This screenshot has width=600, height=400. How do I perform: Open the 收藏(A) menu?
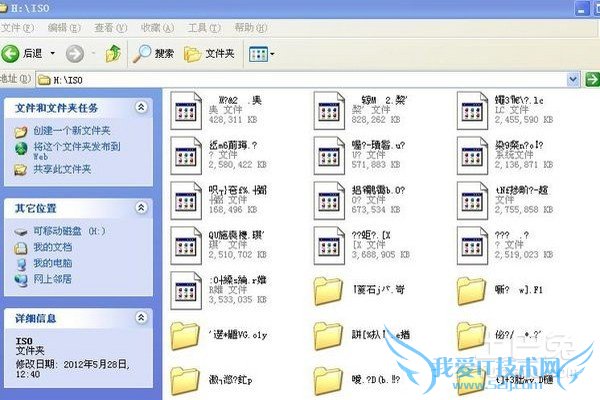[157, 28]
